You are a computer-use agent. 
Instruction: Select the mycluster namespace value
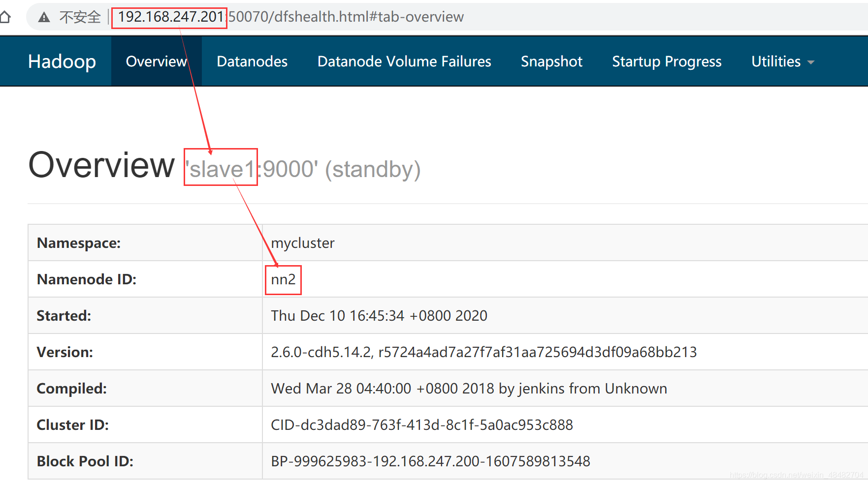click(303, 243)
